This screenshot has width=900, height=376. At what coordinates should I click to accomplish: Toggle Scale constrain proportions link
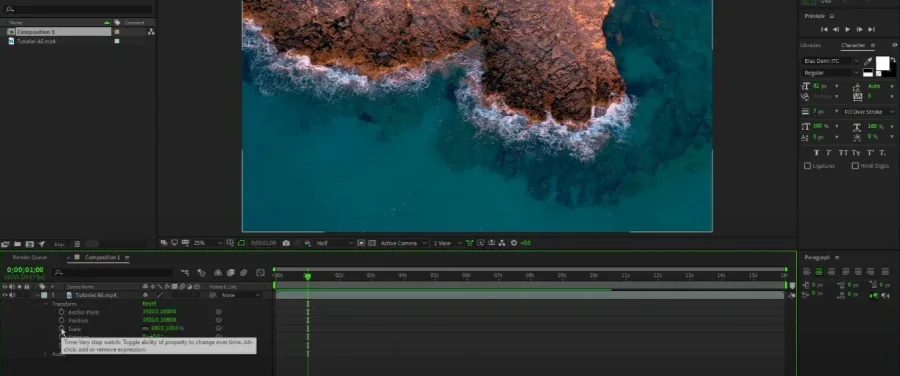(x=145, y=328)
